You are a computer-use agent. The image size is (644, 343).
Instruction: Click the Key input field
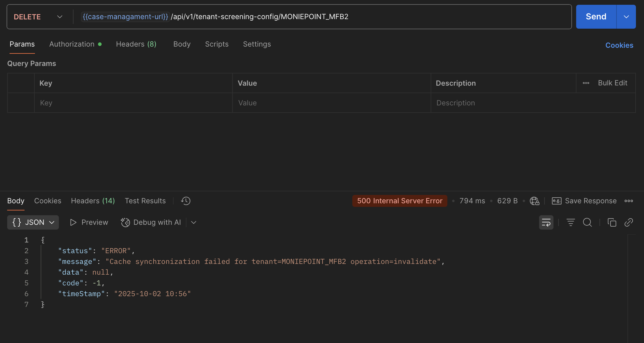point(133,103)
